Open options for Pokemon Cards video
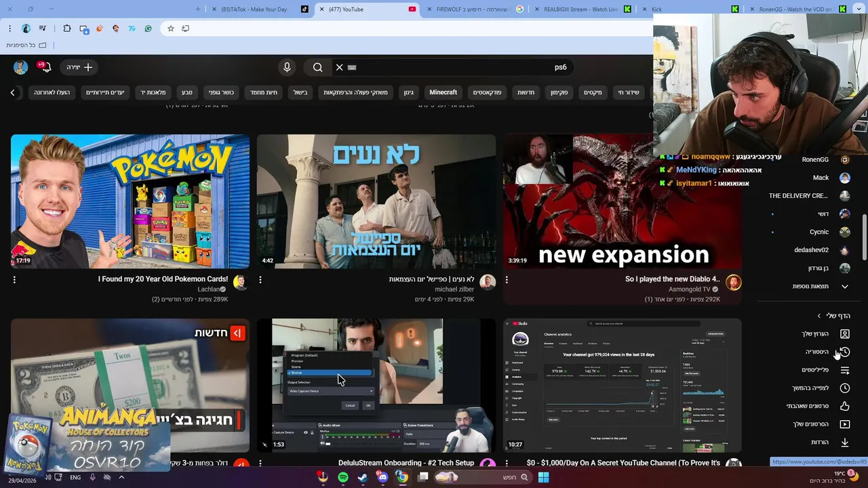868x488 pixels. coord(14,279)
